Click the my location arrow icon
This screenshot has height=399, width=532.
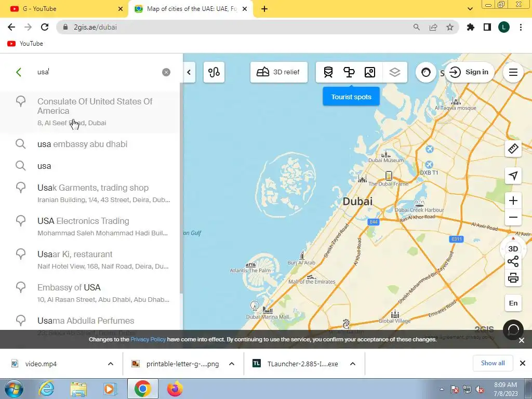(513, 176)
